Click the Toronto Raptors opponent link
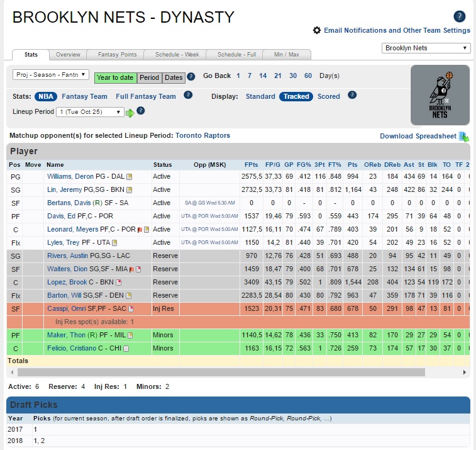The height and width of the screenshot is (450, 476). pos(202,135)
